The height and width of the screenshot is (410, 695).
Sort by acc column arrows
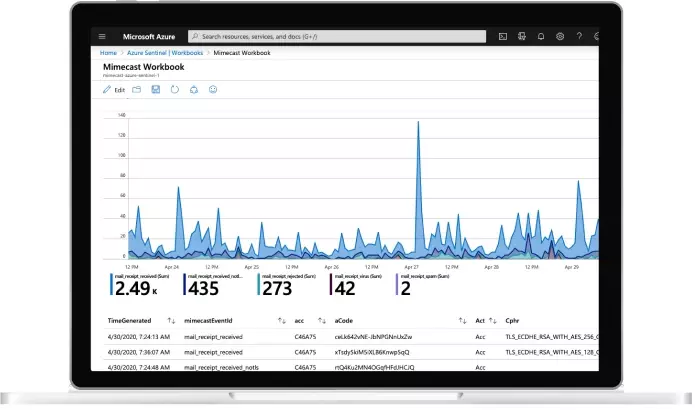[x=322, y=320]
